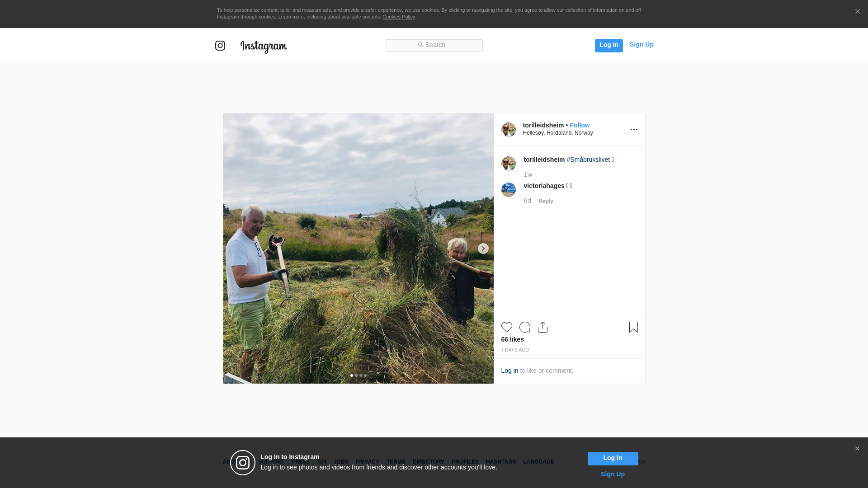Screen dimensions: 868x488
Task: Open torilleidsheim profile avatar in post header
Action: pos(509,130)
